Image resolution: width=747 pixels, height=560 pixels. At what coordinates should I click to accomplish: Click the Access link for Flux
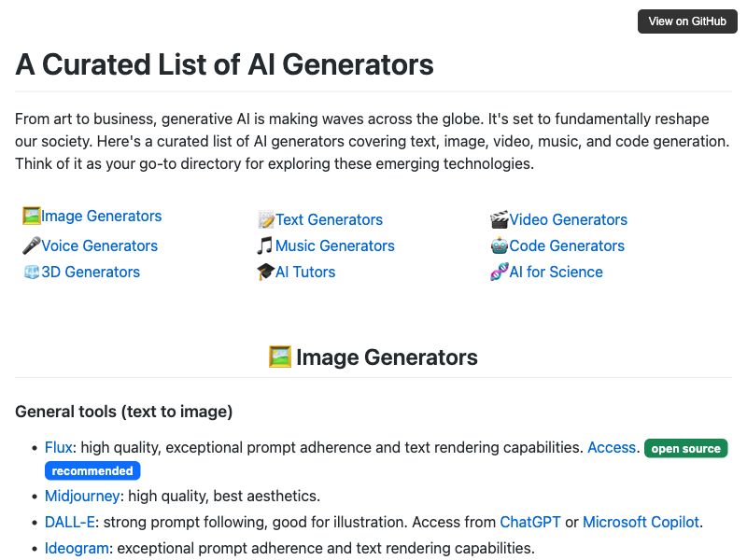pyautogui.click(x=612, y=448)
